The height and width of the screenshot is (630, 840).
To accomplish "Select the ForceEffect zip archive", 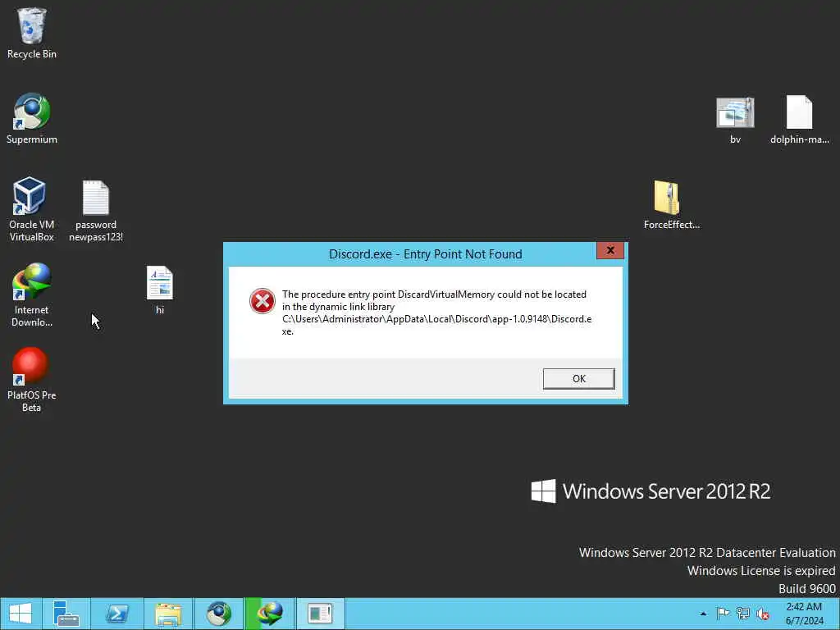I will coord(671,205).
